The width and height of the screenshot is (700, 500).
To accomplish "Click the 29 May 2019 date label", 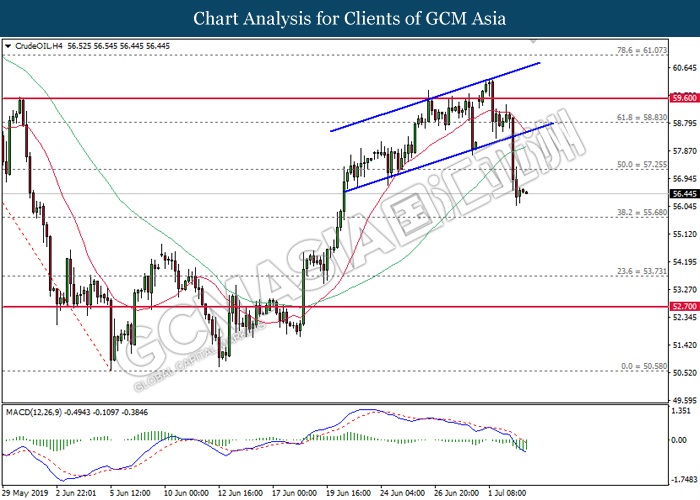I will tap(25, 493).
